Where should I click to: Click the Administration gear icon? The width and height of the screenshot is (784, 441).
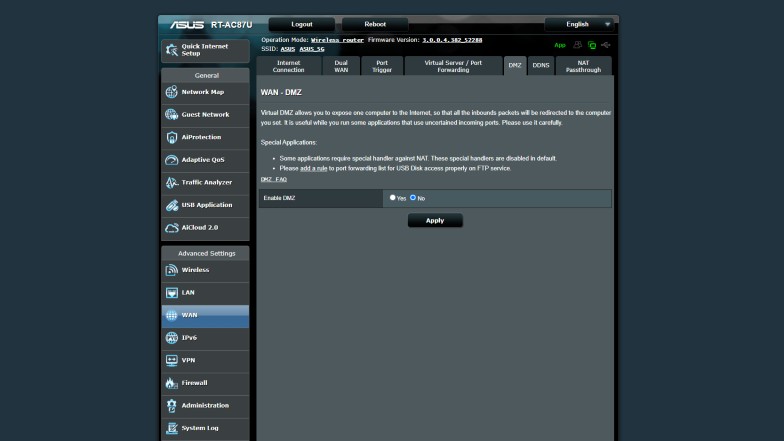pyautogui.click(x=172, y=406)
